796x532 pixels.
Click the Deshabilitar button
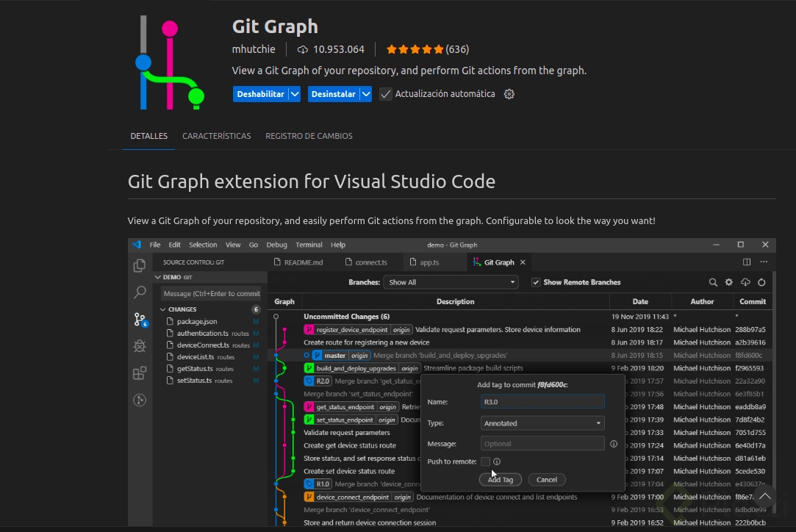pos(260,94)
